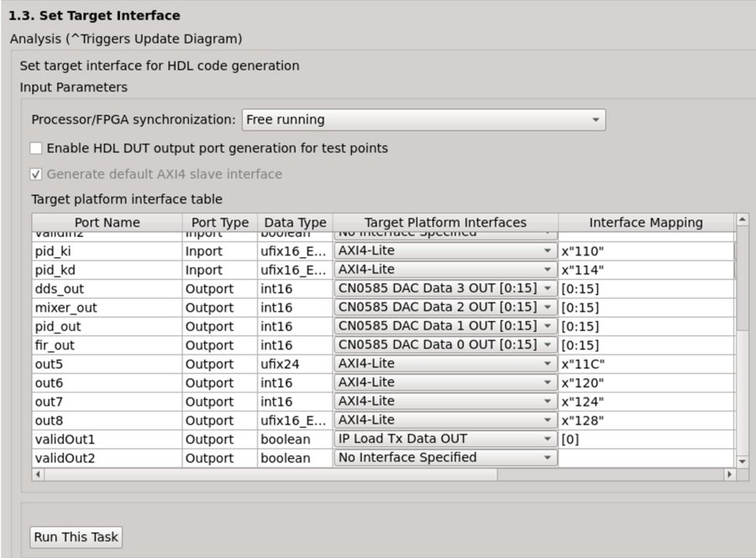Select the mixer_out port name cell
The width and height of the screenshot is (756, 558).
[x=107, y=308]
